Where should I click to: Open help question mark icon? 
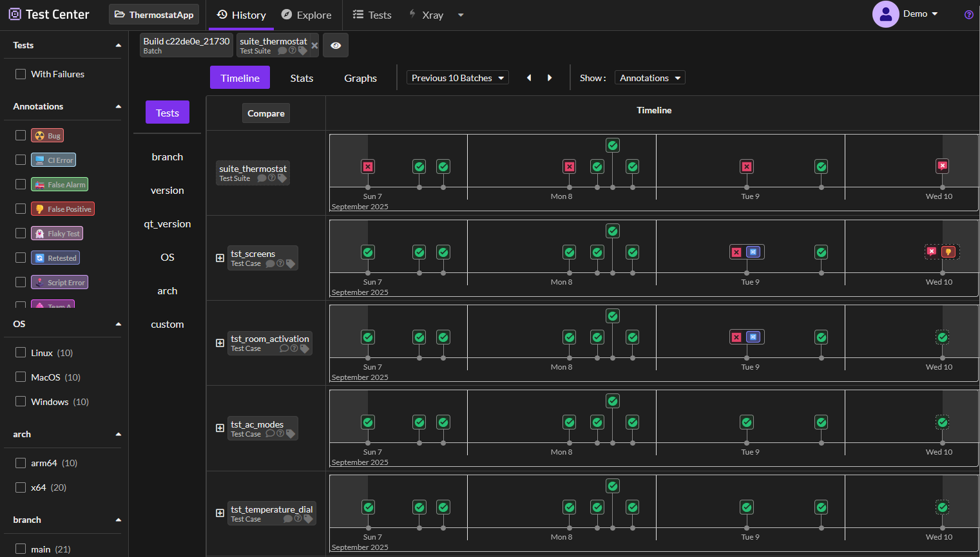tap(968, 15)
